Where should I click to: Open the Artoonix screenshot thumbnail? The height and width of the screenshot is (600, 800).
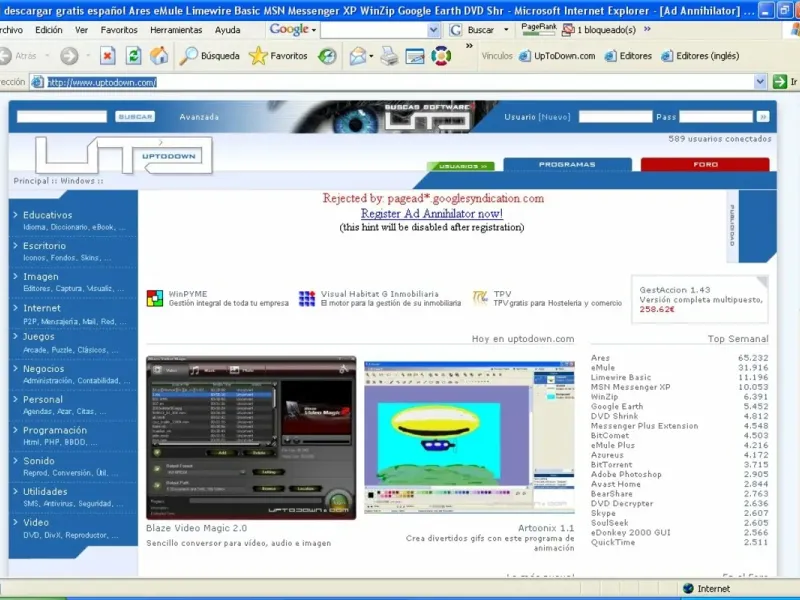coord(469,437)
